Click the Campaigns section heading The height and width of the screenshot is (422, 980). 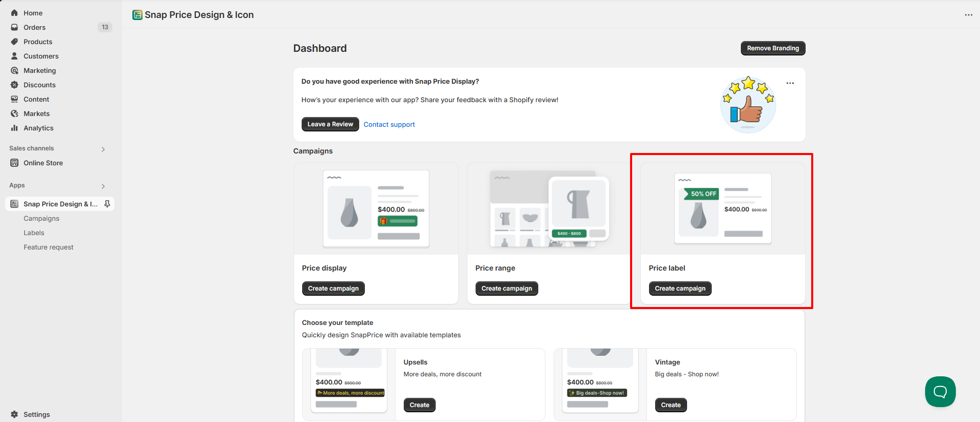(313, 151)
